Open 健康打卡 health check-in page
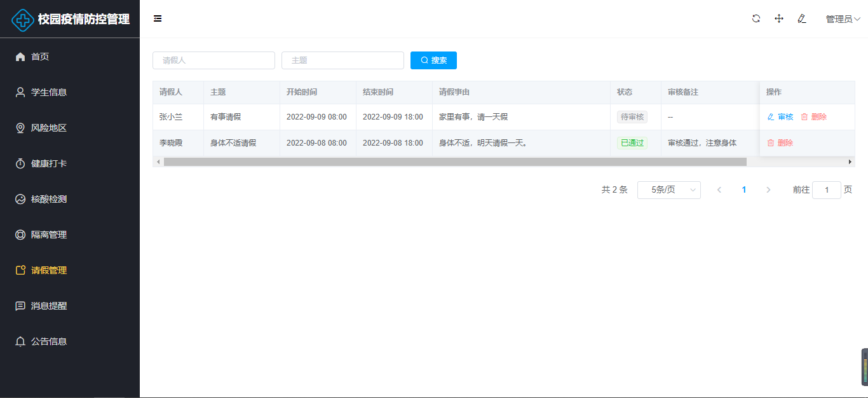Image resolution: width=868 pixels, height=398 pixels. tap(49, 163)
